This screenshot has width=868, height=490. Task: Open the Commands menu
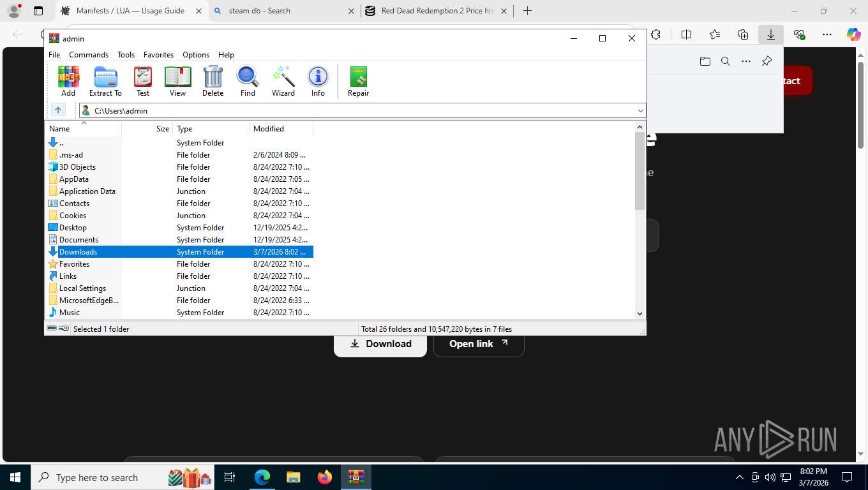tap(89, 55)
